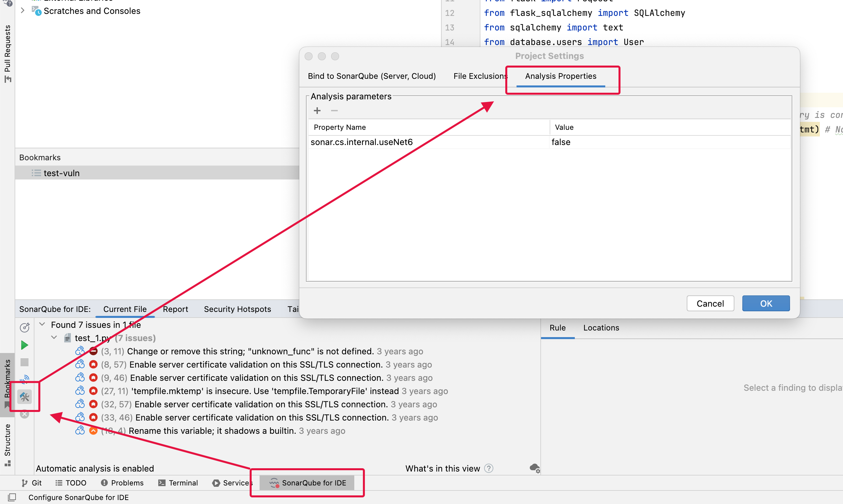Open the Git tool window
This screenshot has height=504, width=843.
pyautogui.click(x=31, y=482)
